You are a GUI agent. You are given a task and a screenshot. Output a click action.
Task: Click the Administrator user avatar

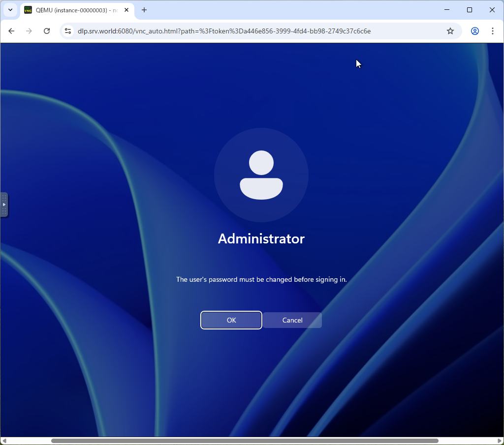(261, 175)
